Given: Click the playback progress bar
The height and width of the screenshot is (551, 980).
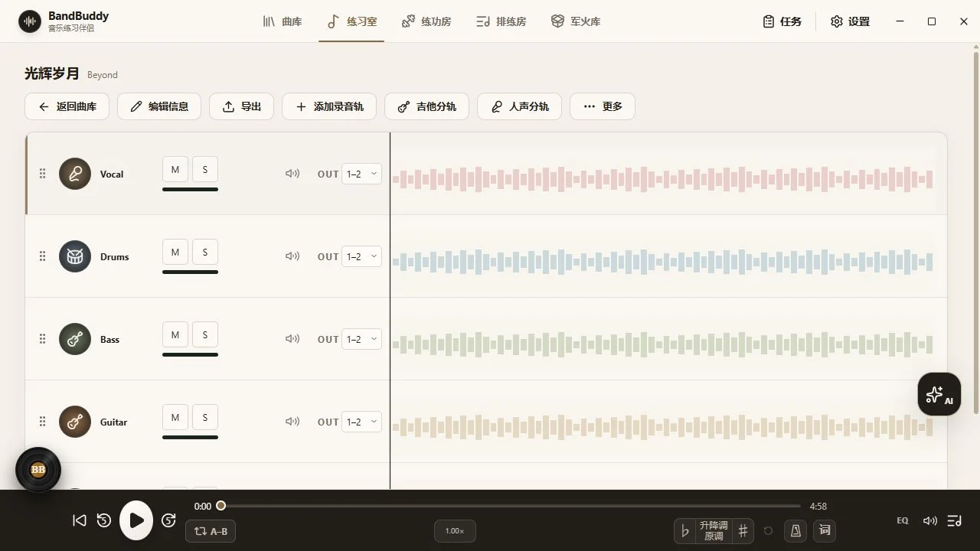Looking at the screenshot, I should (511, 506).
